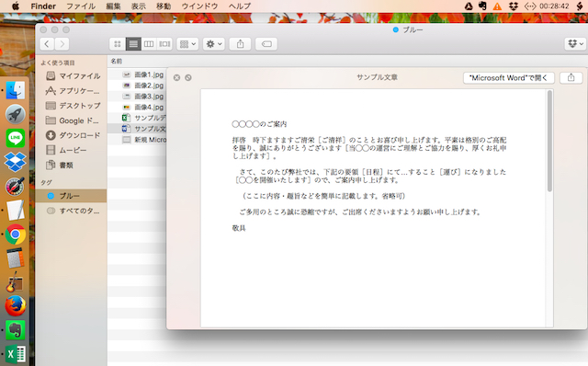
Task: Select ダウンロード in the sidebar
Action: click(x=73, y=135)
